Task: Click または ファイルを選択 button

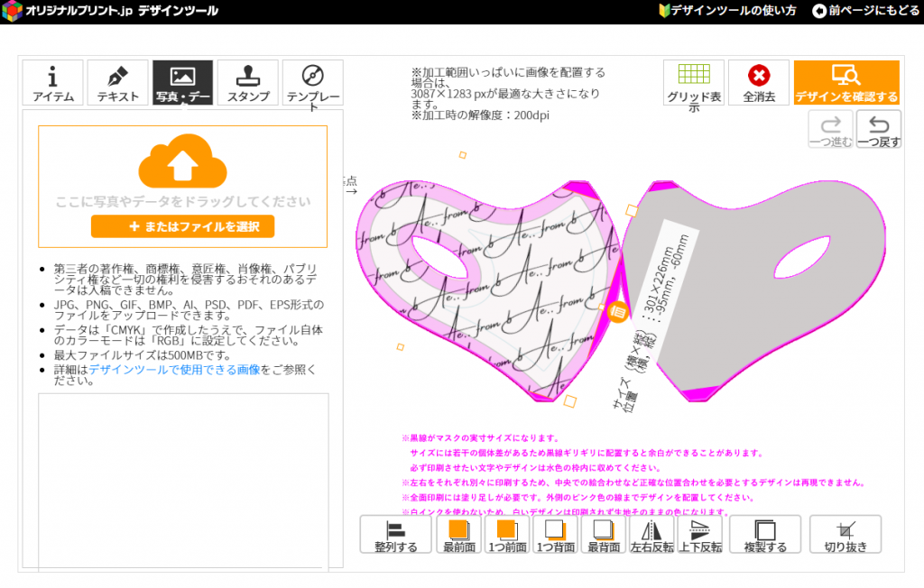Action: 182,226
